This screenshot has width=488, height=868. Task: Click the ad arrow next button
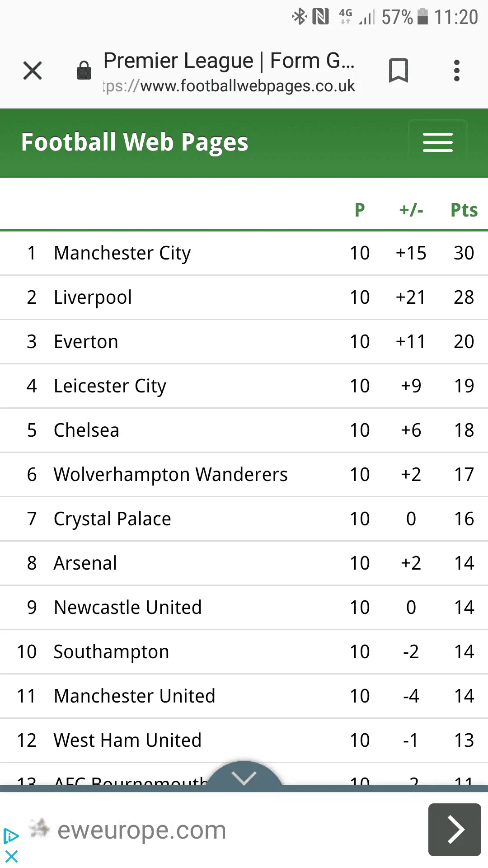click(x=454, y=830)
